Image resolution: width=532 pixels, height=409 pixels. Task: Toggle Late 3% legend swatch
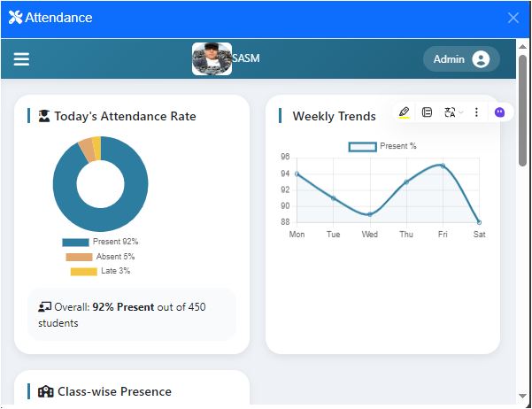[84, 272]
